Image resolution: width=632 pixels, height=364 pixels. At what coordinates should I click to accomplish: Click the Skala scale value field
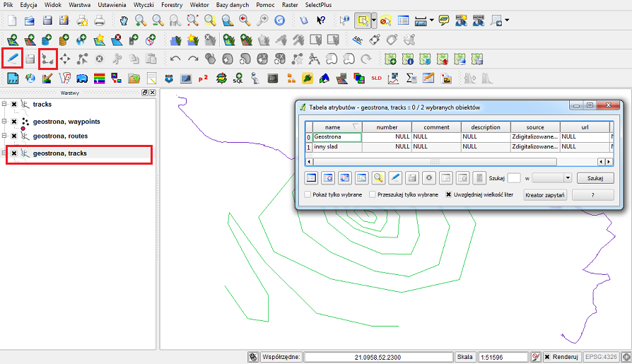(503, 357)
